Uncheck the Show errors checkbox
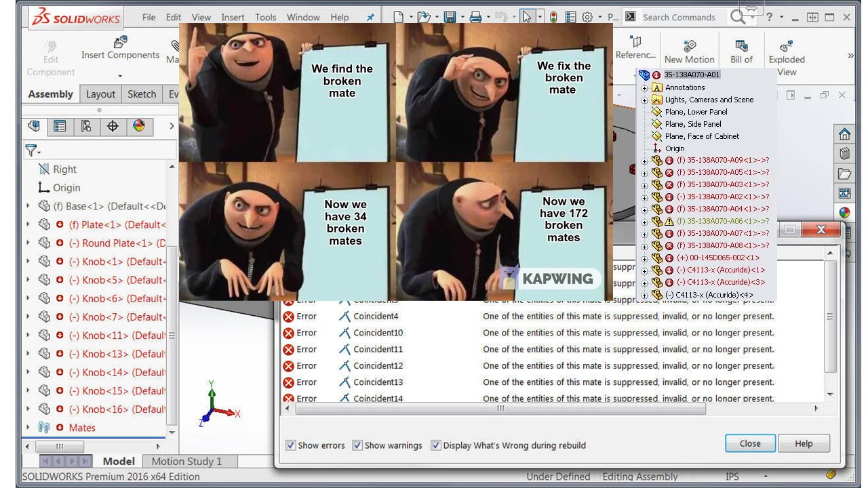Viewport: 868px width, 488px height. pos(291,445)
